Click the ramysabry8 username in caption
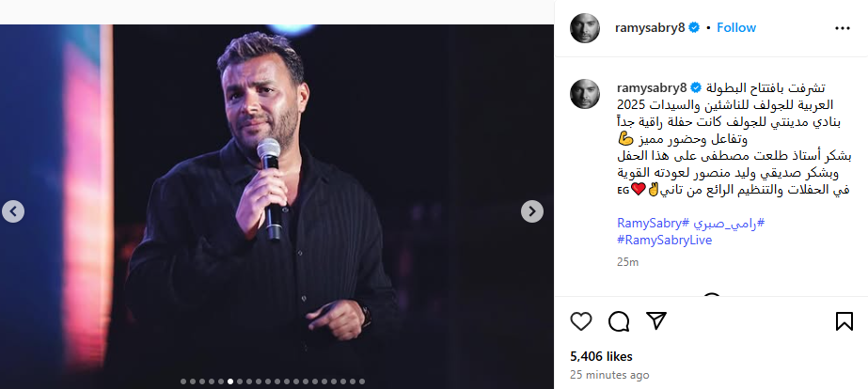 [x=652, y=88]
